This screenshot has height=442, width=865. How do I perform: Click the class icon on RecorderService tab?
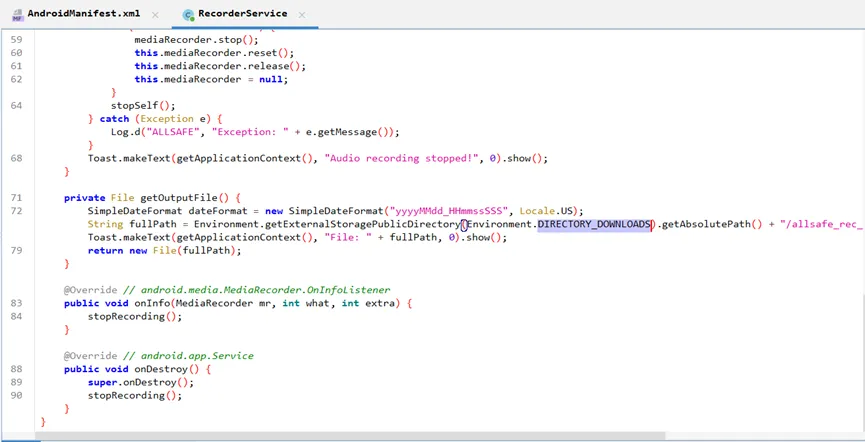click(x=189, y=15)
